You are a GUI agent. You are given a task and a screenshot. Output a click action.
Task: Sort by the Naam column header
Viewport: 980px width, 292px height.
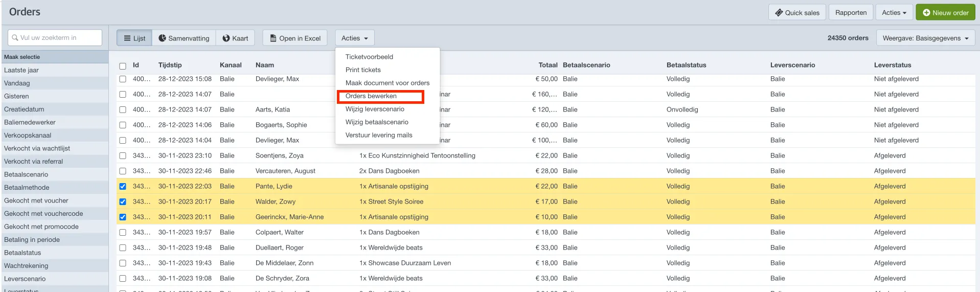point(265,65)
